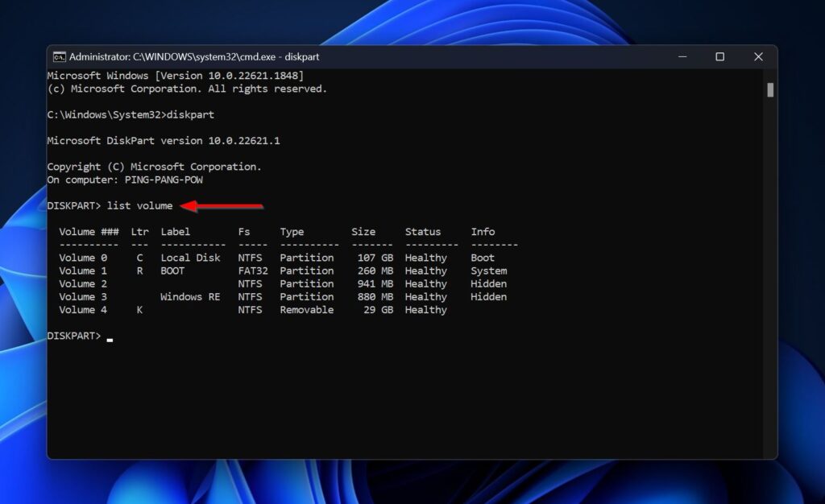Click the 'Removable' type of Volume 4
Image resolution: width=825 pixels, height=504 pixels.
tap(306, 310)
